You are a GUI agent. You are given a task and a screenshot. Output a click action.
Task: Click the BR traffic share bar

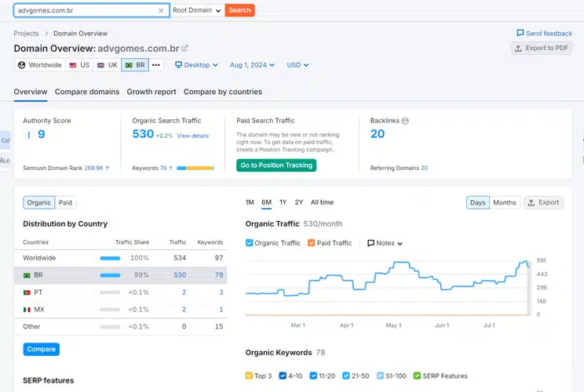pyautogui.click(x=110, y=275)
